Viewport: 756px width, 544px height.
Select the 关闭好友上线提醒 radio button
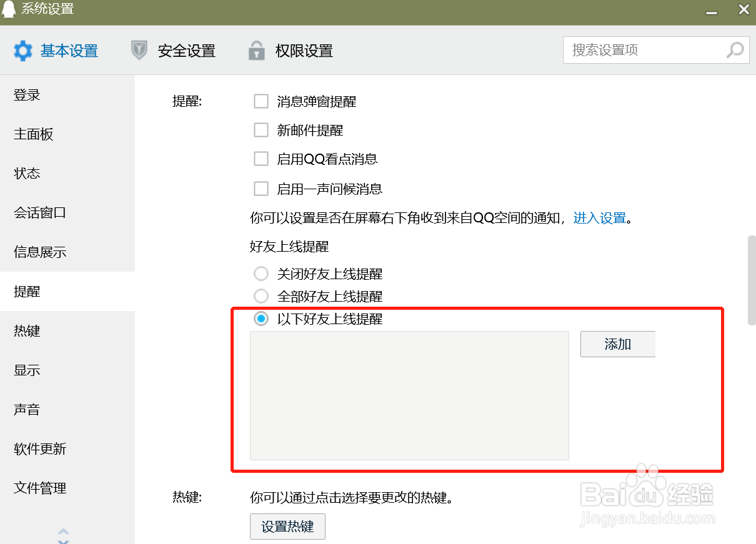(261, 274)
